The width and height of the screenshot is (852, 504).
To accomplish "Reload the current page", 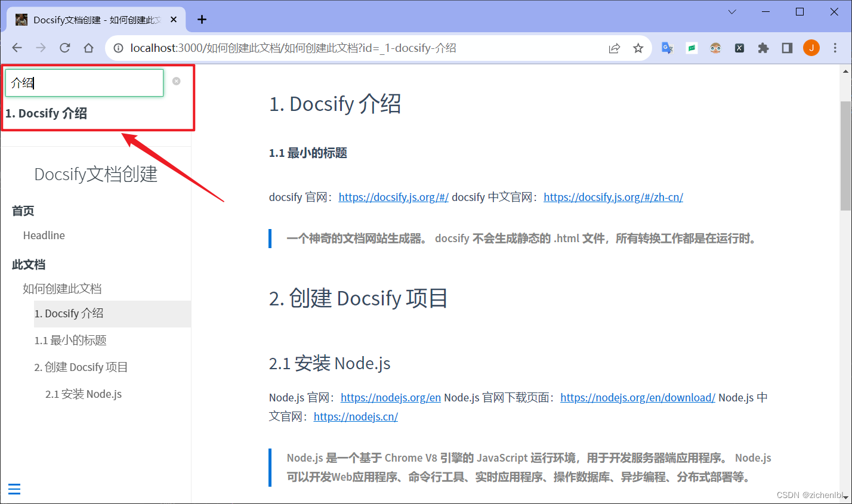I will point(65,48).
